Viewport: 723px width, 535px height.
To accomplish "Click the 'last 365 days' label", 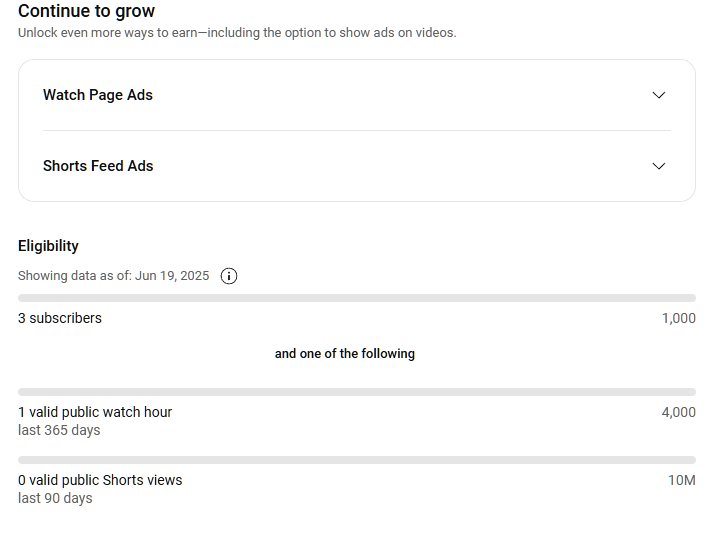I will [x=59, y=430].
